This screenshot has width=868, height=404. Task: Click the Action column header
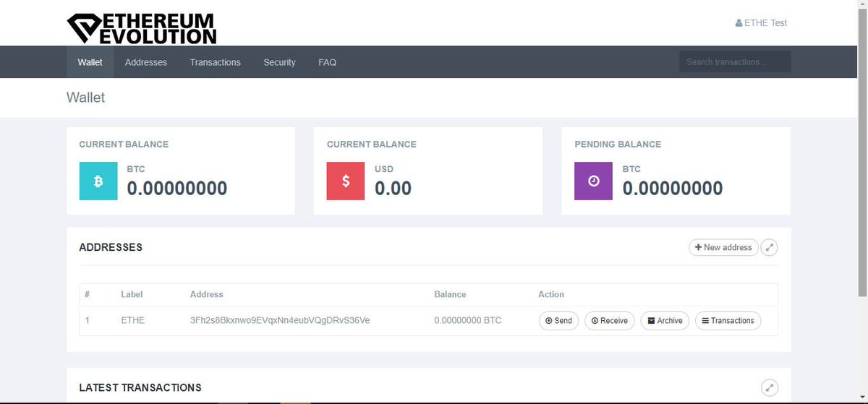point(551,294)
